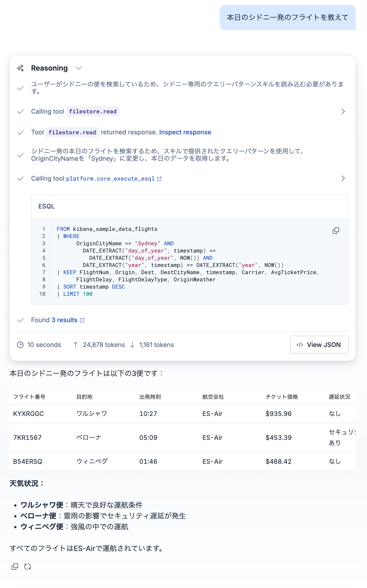Click the SORT timestamp DESC line
The height and width of the screenshot is (588, 367).
click(x=91, y=287)
